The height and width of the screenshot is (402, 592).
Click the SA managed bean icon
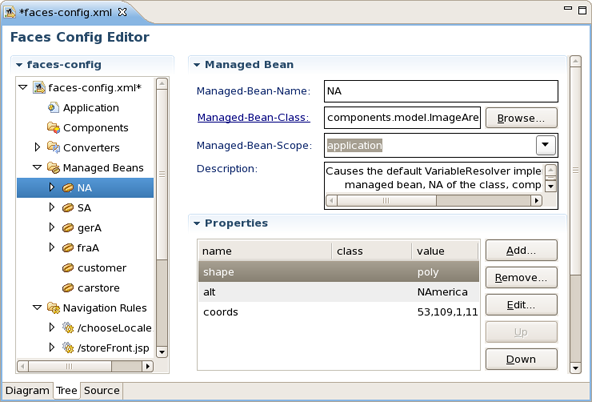pyautogui.click(x=68, y=208)
